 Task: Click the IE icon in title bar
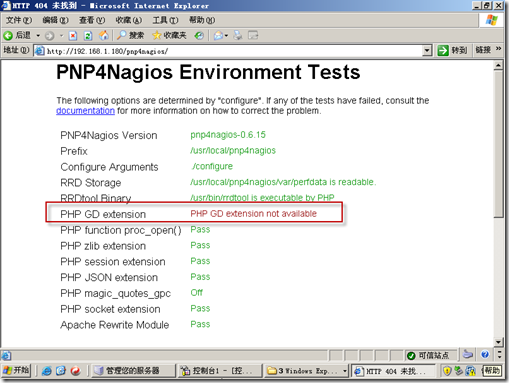(x=6, y=6)
